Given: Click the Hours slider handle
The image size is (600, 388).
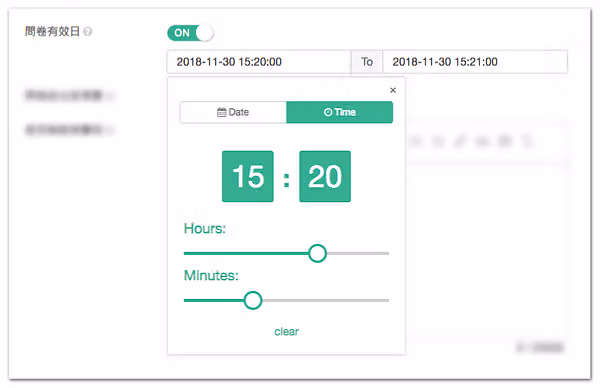Looking at the screenshot, I should (317, 253).
